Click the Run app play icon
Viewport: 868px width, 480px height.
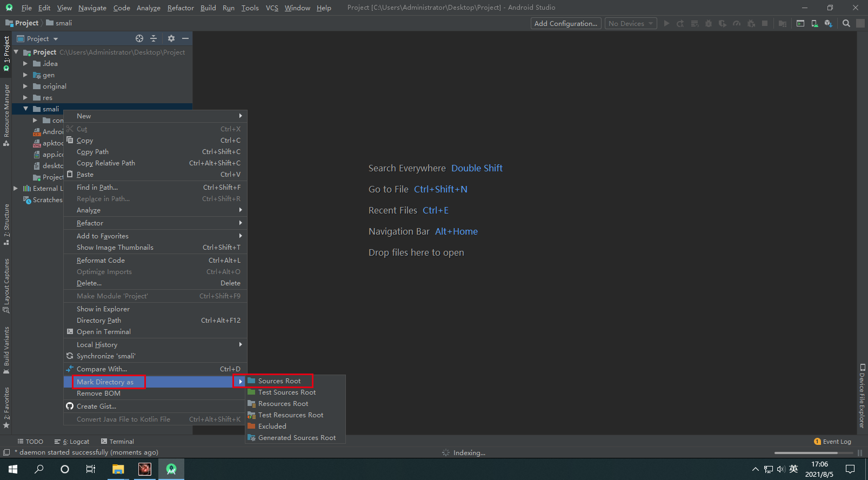pyautogui.click(x=666, y=23)
